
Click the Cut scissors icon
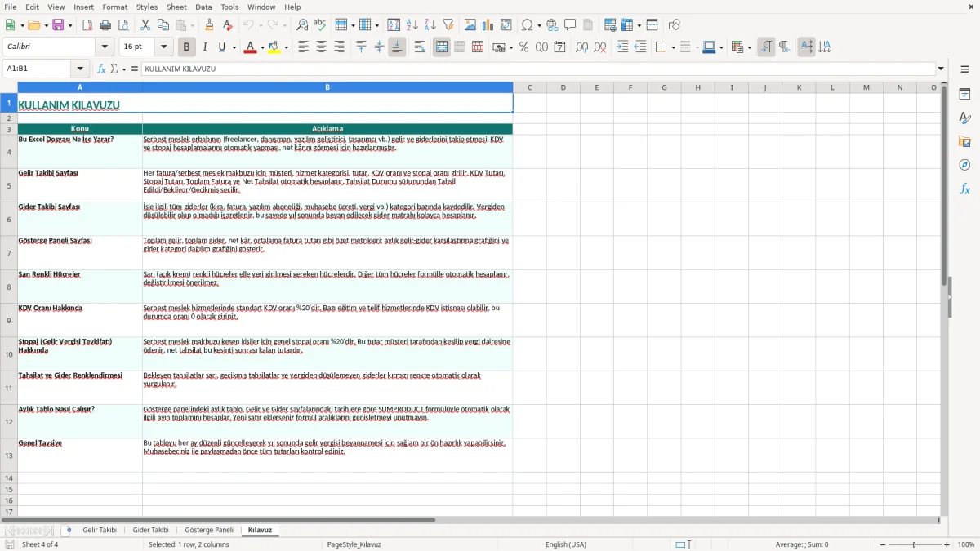click(x=145, y=25)
